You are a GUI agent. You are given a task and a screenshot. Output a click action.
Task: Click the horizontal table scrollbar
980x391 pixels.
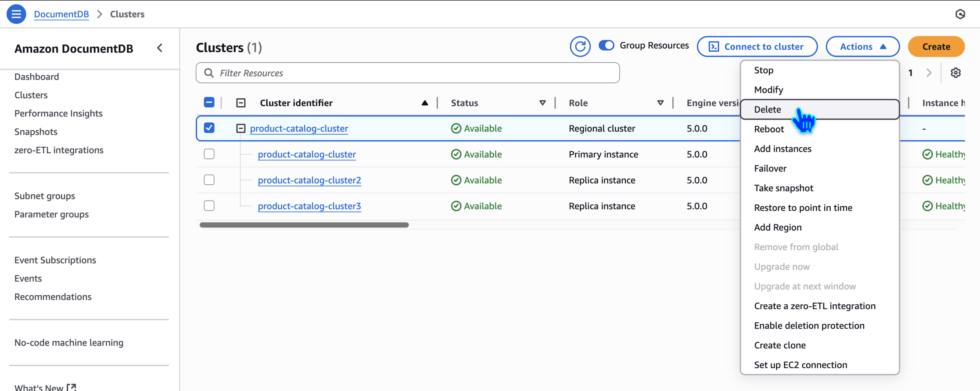click(x=304, y=225)
